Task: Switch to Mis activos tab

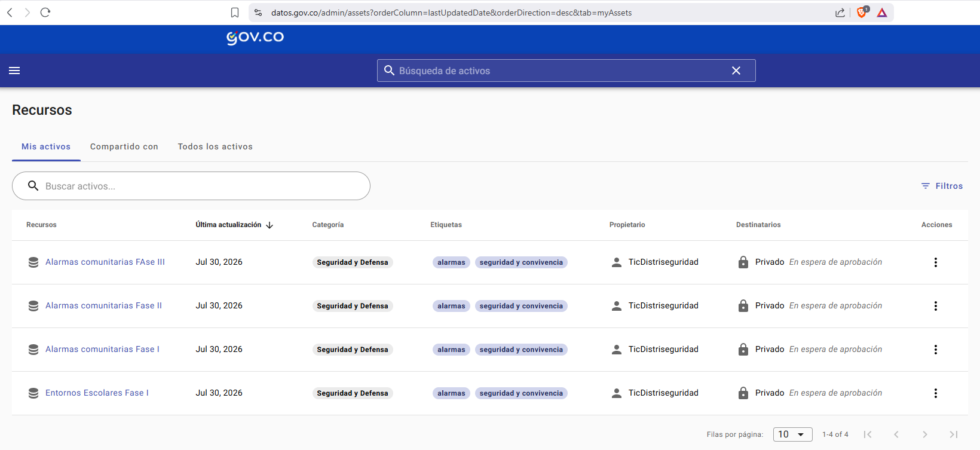Action: tap(46, 146)
